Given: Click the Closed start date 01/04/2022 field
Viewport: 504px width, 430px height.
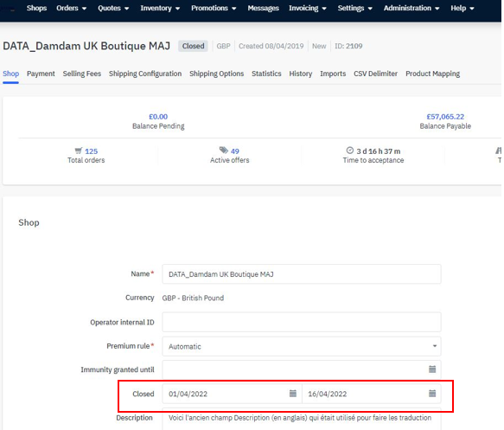Looking at the screenshot, I should coord(232,394).
